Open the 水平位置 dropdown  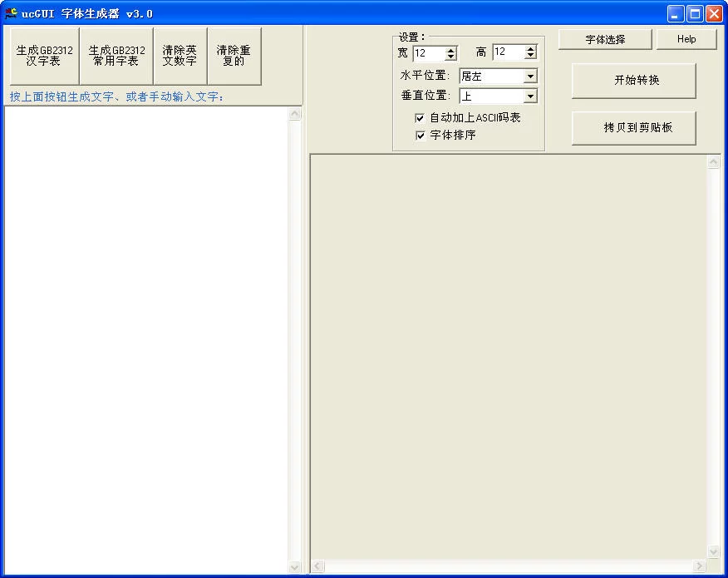[530, 77]
